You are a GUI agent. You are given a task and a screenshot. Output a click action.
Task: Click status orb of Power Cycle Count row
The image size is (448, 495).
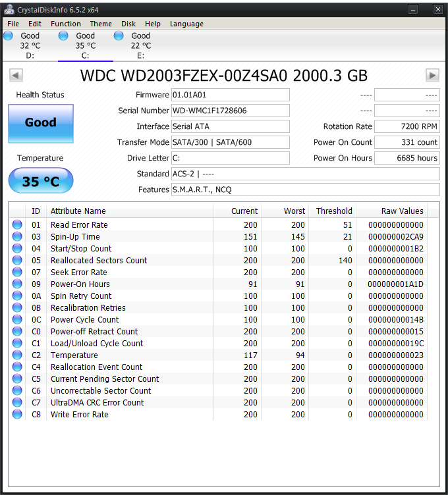click(x=17, y=319)
